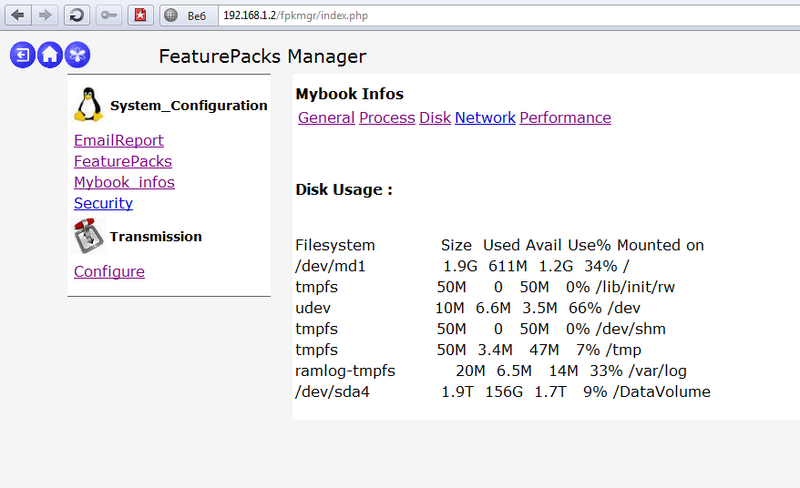Screen dimensions: 800x488
Task: Switch to the Network info tab
Action: pos(485,118)
